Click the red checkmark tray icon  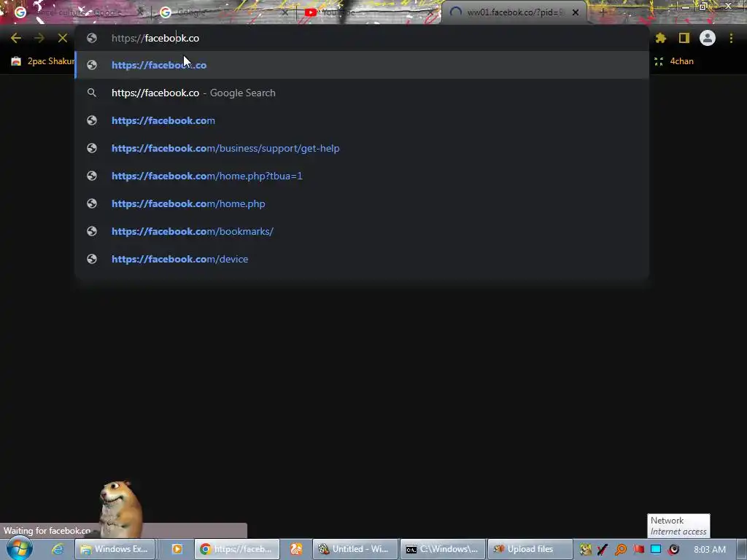[x=603, y=549]
